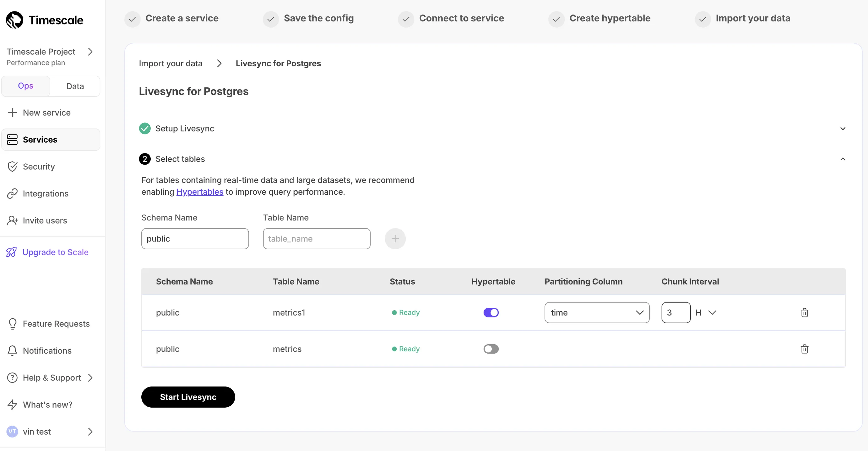Focus the Table Name input field
Viewport: 868px width, 451px height.
tap(317, 238)
